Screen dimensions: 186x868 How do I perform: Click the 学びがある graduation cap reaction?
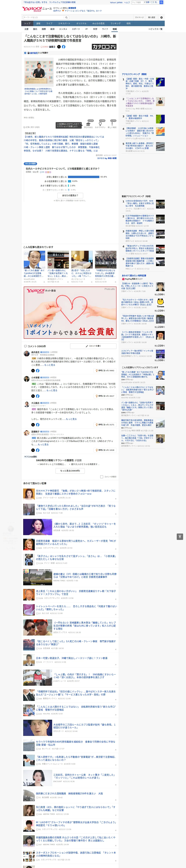click(x=89, y=124)
